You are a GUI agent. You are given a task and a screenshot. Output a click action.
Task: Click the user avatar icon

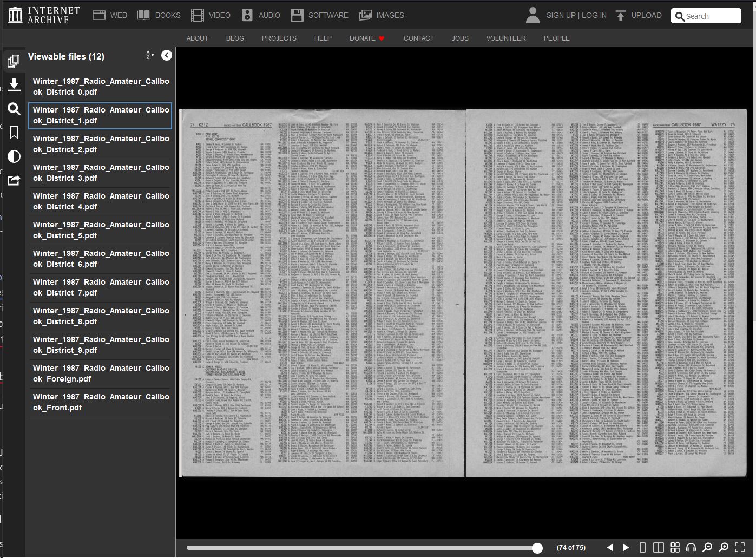(533, 15)
